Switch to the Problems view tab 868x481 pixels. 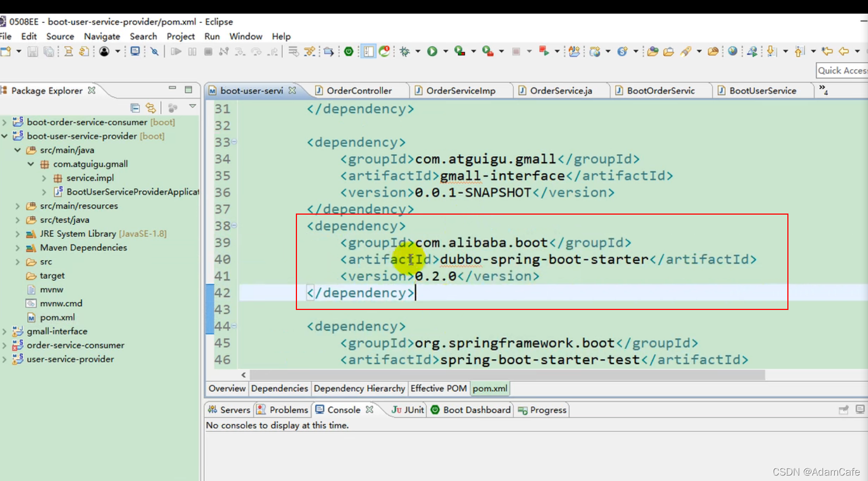pos(283,410)
